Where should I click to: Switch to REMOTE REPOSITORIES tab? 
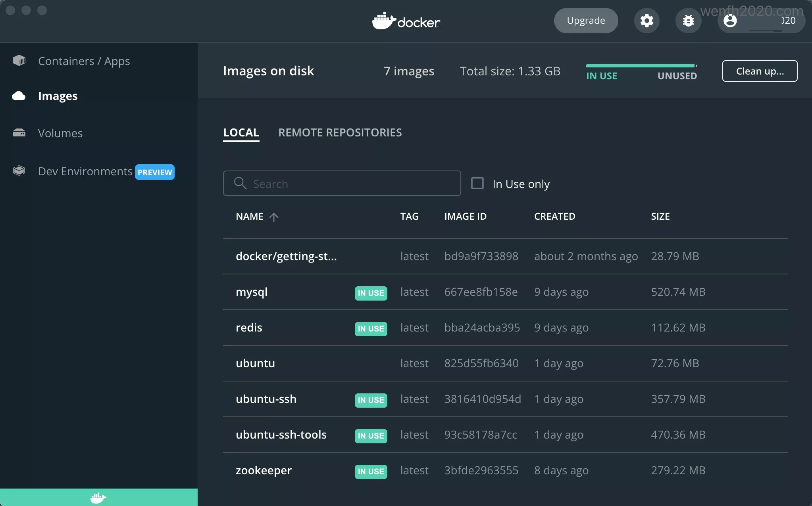click(340, 132)
